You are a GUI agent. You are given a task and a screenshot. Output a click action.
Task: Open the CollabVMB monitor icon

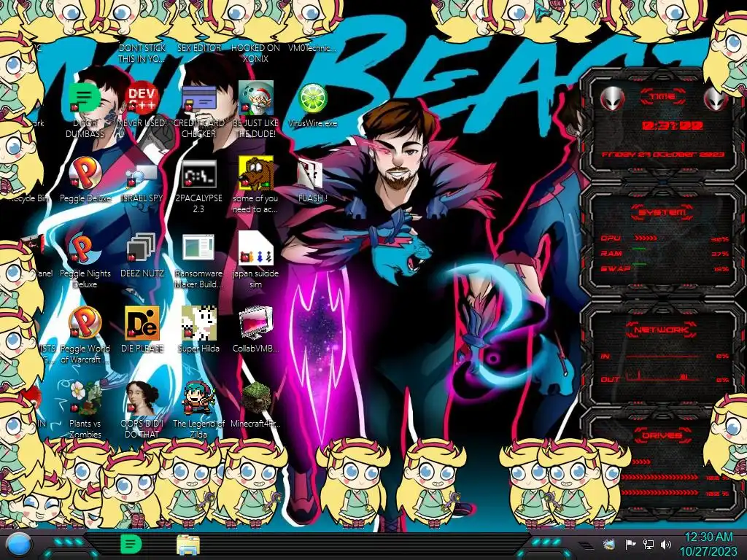coord(256,323)
